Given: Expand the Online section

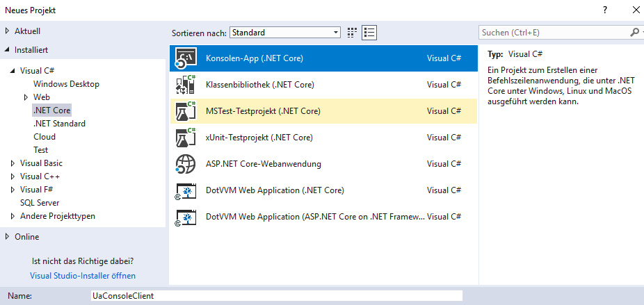Looking at the screenshot, I should pos(8,237).
